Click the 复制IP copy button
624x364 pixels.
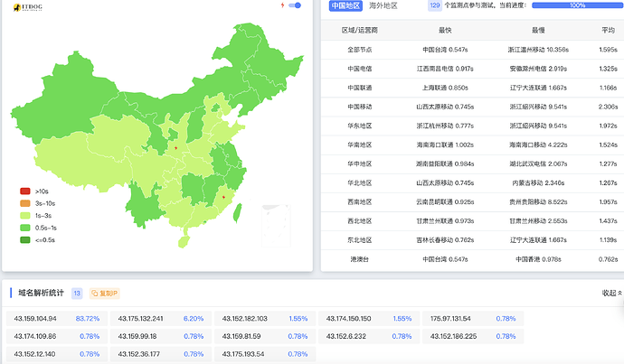point(104,294)
